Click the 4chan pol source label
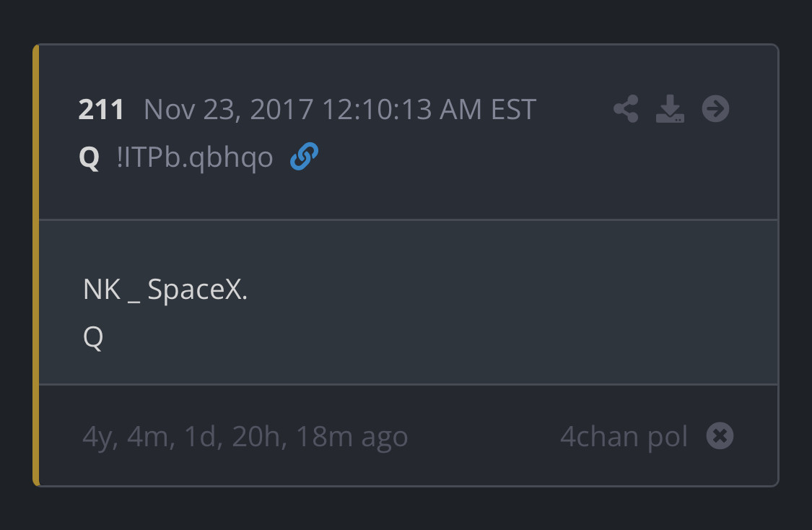812x530 pixels. [624, 437]
